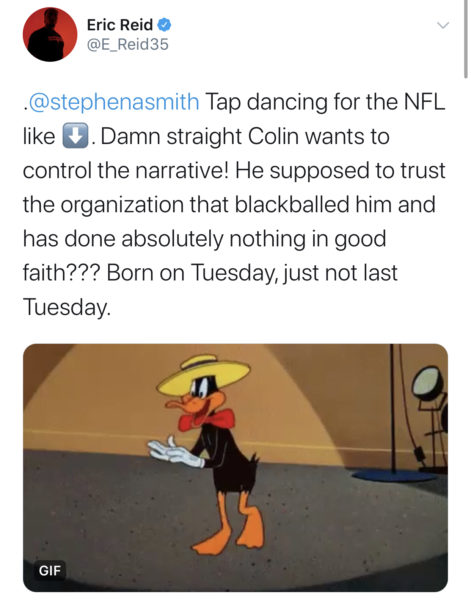Play the Daffy Duck GIF
The height and width of the screenshot is (600, 471).
pos(235,468)
